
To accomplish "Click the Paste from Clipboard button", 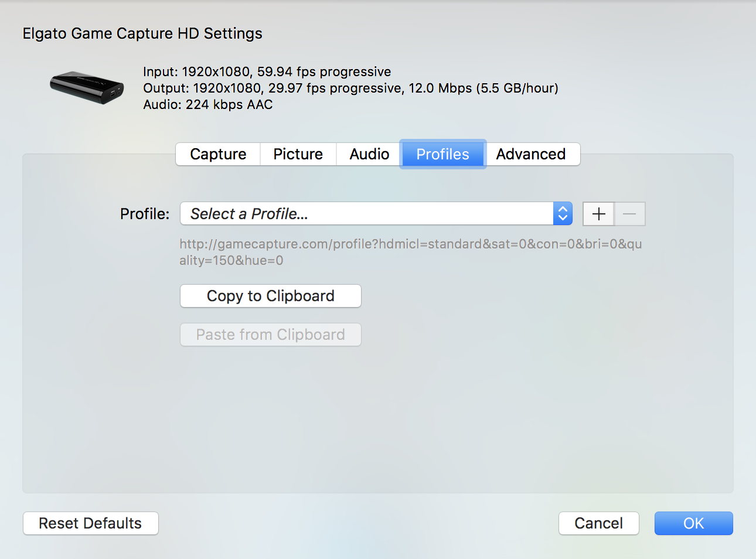I will [270, 334].
